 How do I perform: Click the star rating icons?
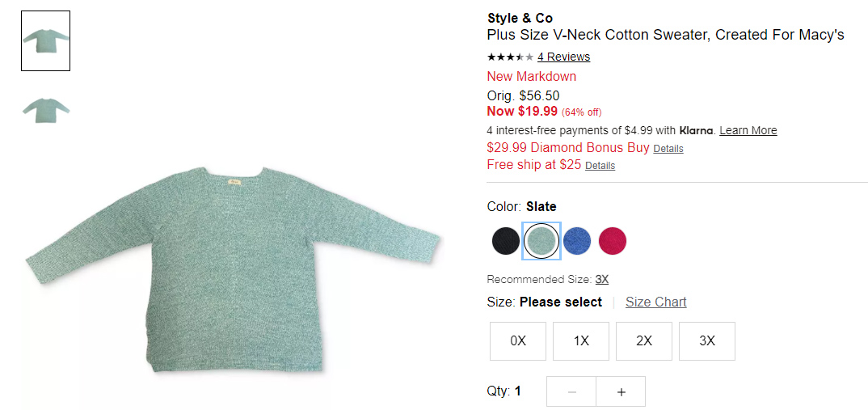pyautogui.click(x=510, y=57)
